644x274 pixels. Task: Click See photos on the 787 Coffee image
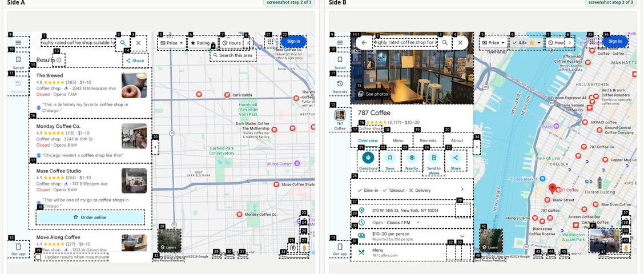coord(373,94)
